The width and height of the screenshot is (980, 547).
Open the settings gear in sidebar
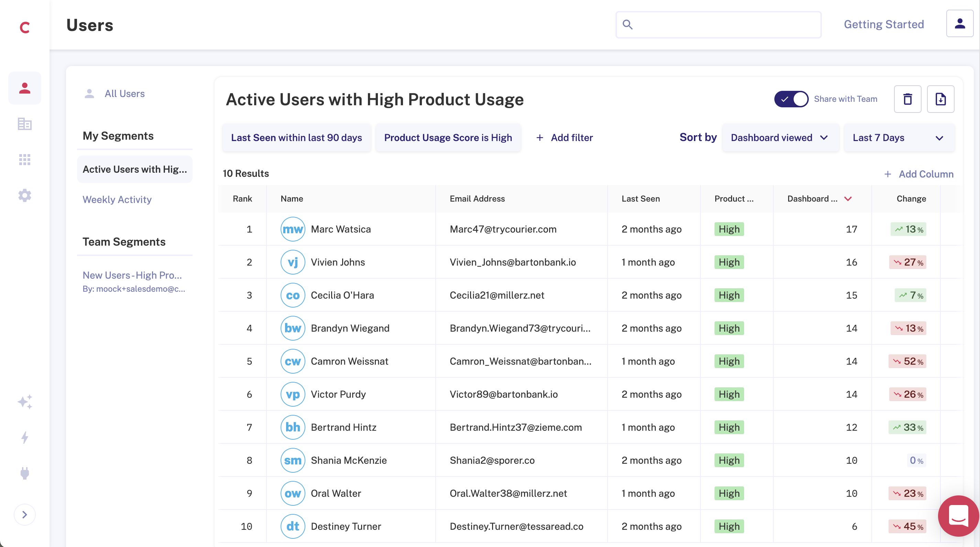coord(25,195)
